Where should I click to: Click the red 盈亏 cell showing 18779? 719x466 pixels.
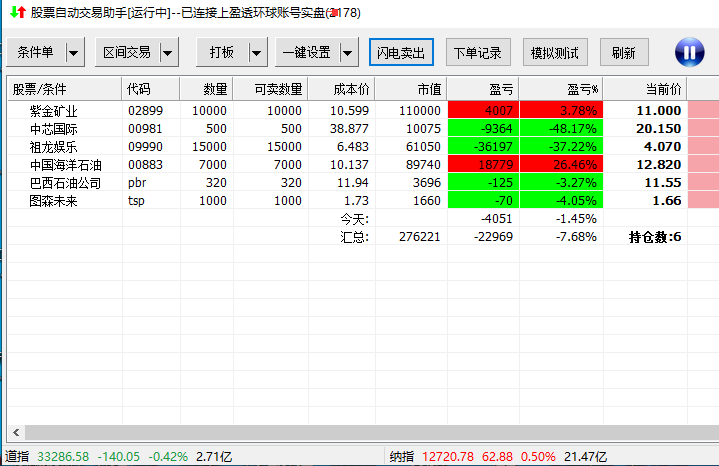(483, 165)
